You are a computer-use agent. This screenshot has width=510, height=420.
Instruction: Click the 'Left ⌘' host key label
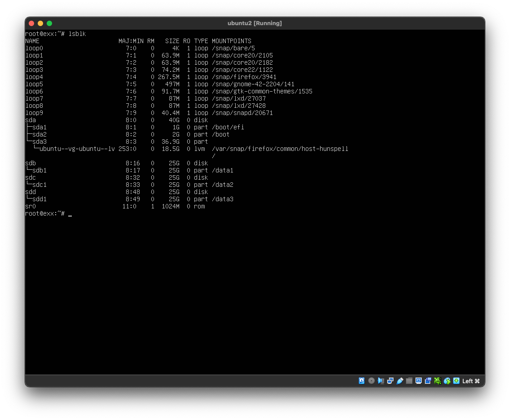pos(471,381)
